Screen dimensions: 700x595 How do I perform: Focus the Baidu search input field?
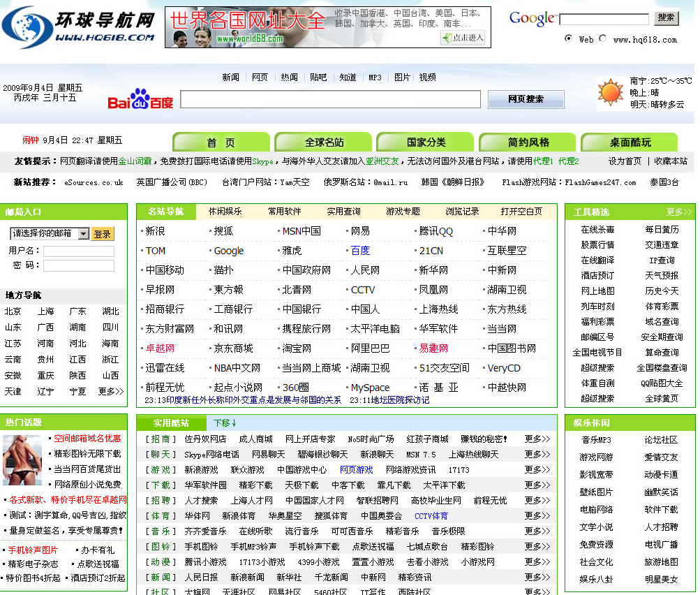click(330, 99)
